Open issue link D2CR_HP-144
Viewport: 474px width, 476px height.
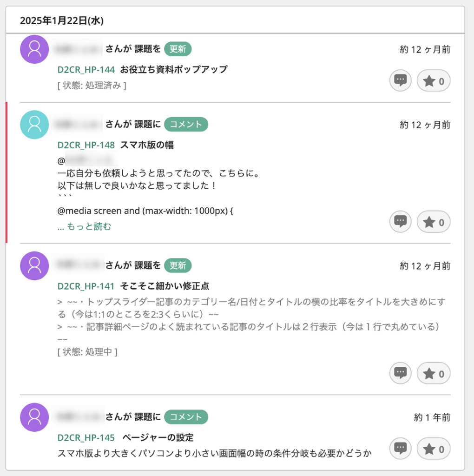click(86, 70)
